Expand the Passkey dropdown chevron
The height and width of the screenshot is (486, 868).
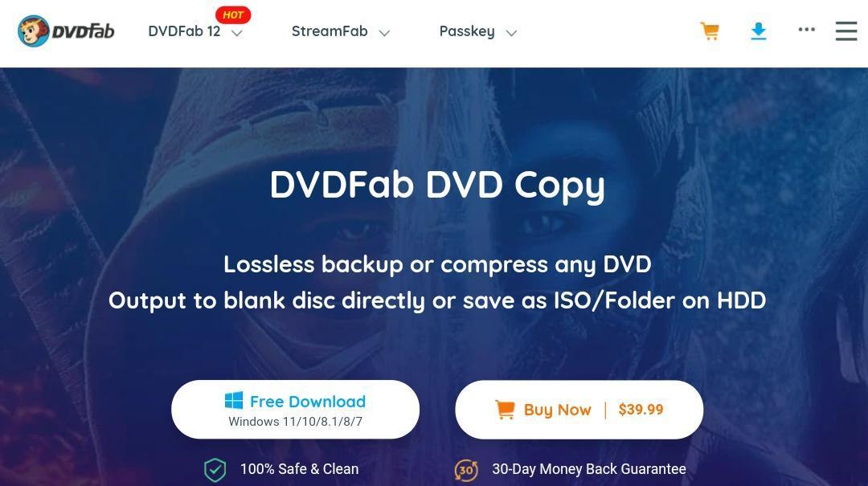coord(511,33)
